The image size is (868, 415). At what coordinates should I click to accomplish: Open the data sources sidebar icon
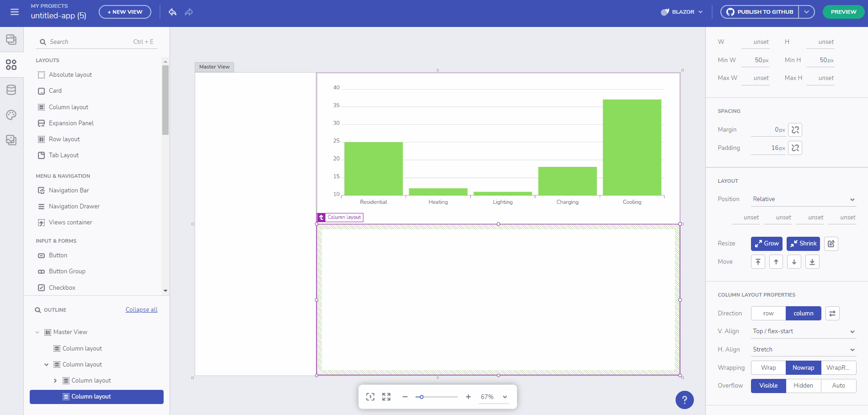click(x=11, y=90)
